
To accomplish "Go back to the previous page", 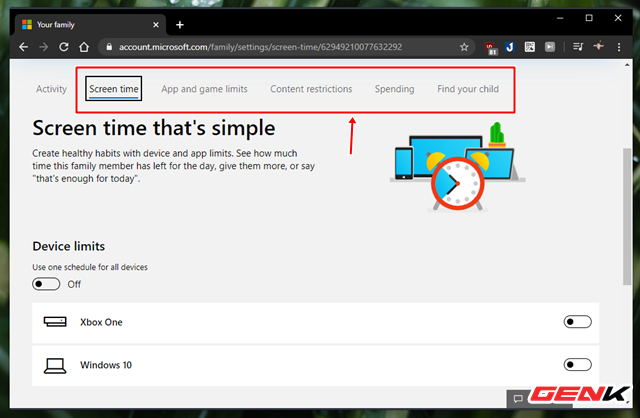I will click(x=24, y=47).
